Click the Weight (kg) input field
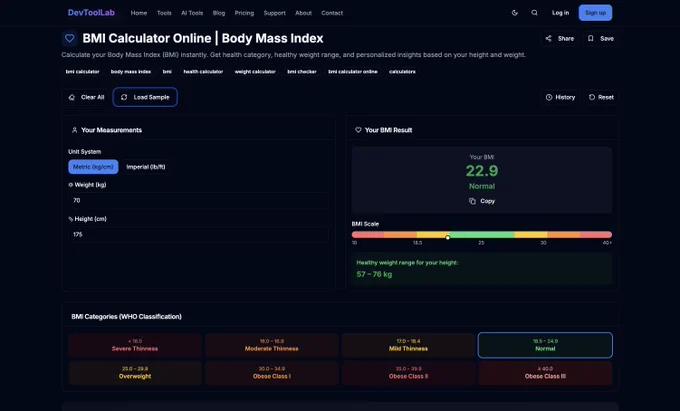The width and height of the screenshot is (680, 411). 198,200
